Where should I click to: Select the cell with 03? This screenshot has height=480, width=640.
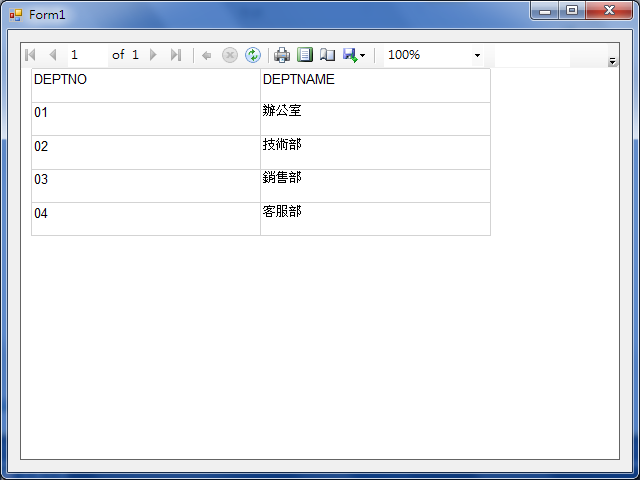pyautogui.click(x=146, y=186)
